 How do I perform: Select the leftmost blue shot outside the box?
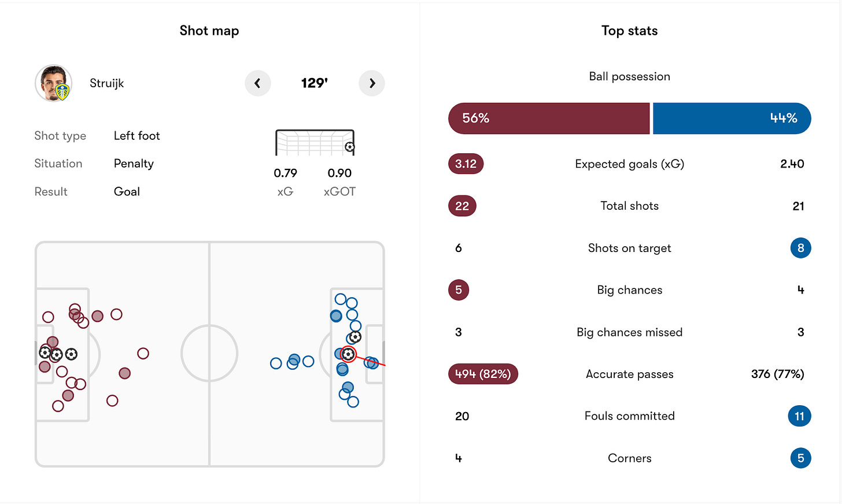coord(276,364)
